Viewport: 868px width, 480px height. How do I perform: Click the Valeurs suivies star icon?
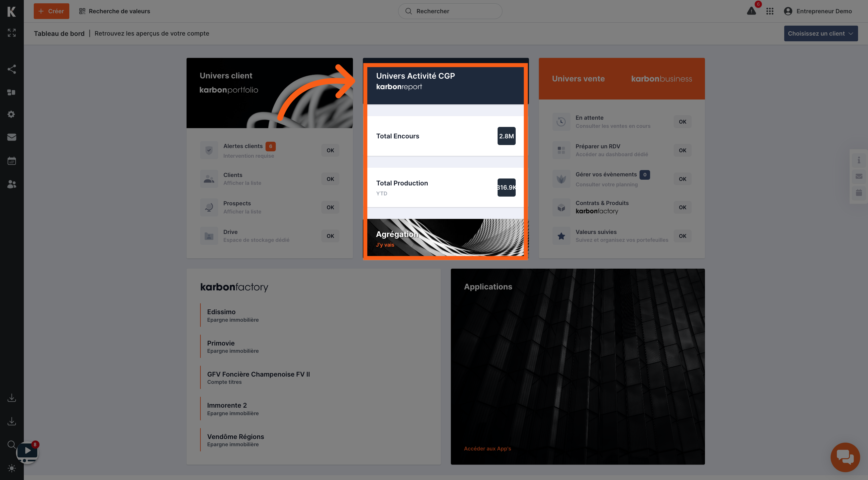tap(561, 235)
